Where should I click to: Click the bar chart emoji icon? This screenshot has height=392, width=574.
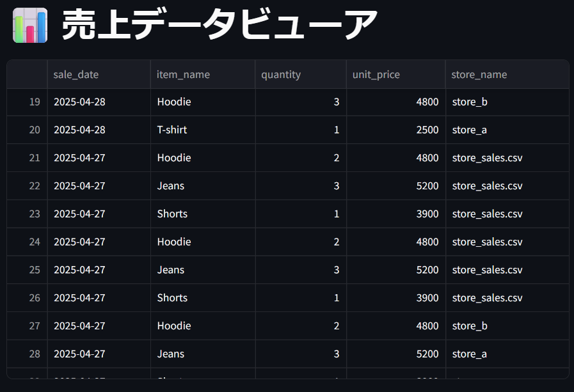coord(30,25)
